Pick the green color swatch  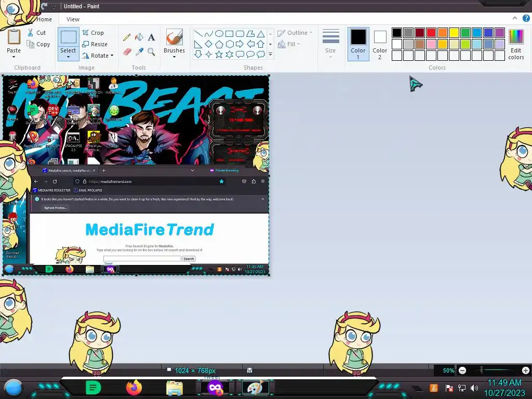pyautogui.click(x=465, y=33)
